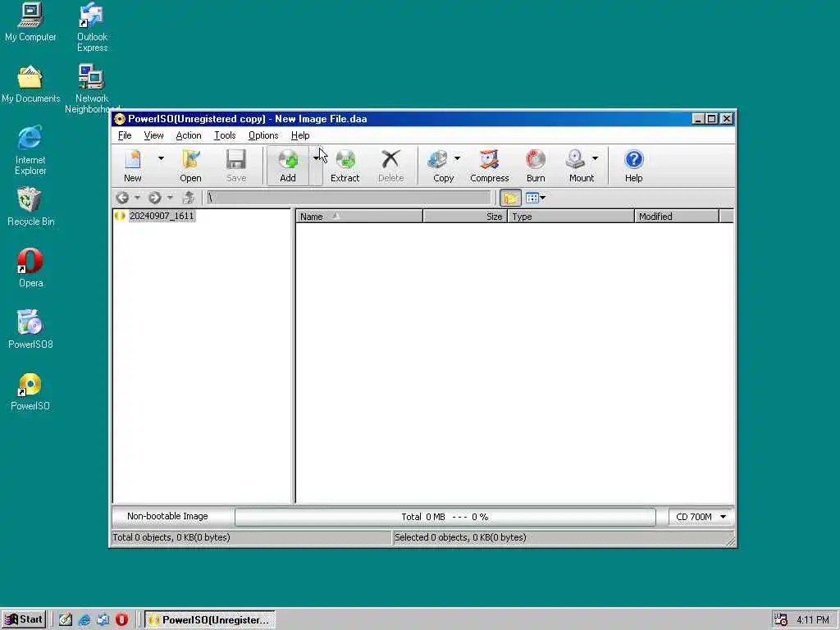Open the Forward history dropdown arrow

(x=170, y=198)
